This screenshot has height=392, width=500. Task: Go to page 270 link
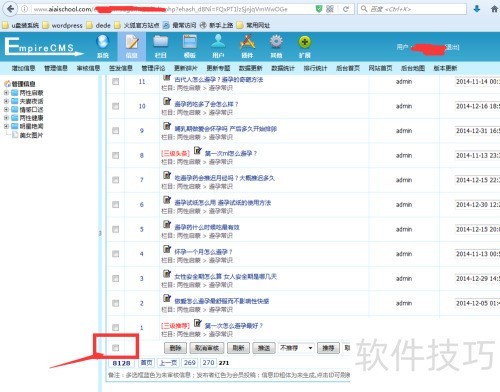coord(208,363)
